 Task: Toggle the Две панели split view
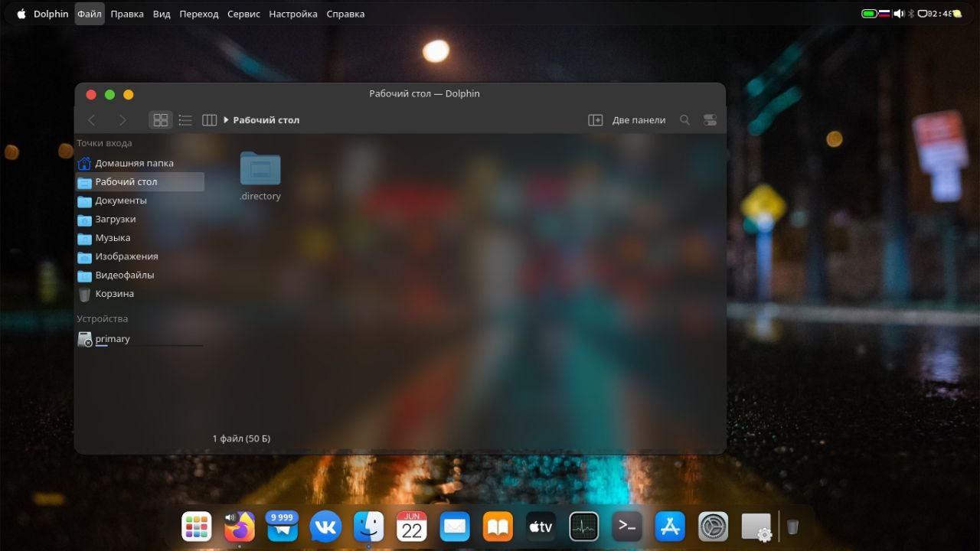pyautogui.click(x=626, y=120)
